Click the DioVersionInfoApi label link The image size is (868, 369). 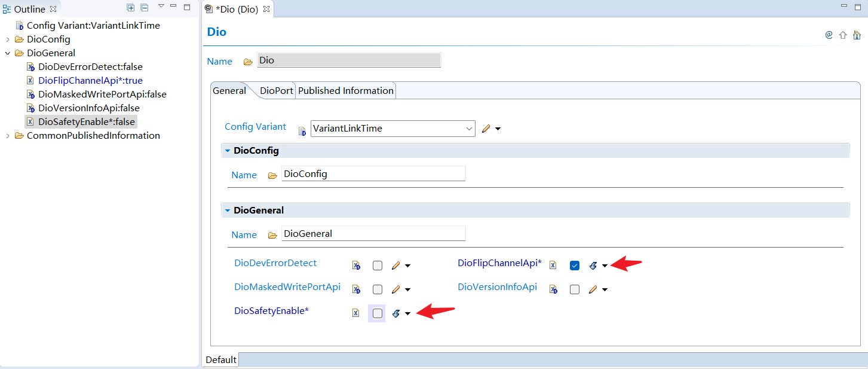pyautogui.click(x=498, y=286)
